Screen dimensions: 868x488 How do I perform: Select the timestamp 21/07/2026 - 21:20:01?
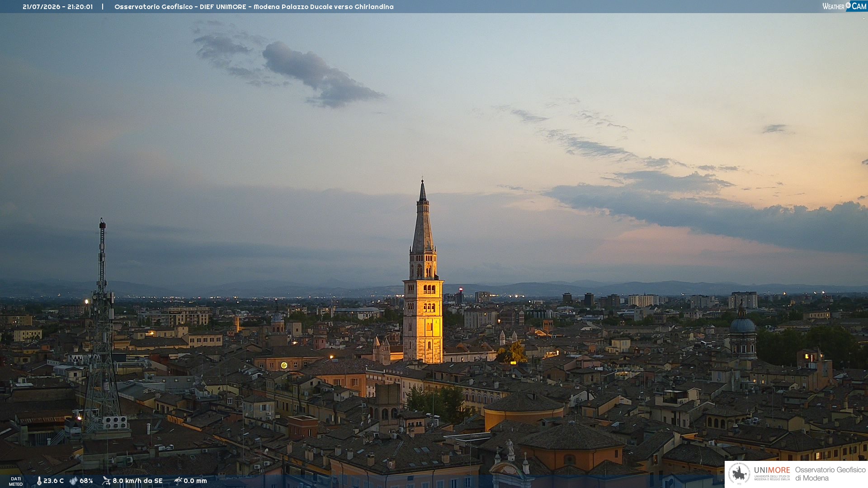(57, 7)
